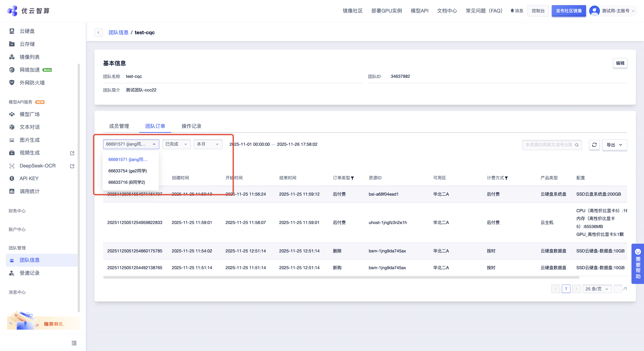Switch to the 操作记录 tab
The image size is (644, 351).
pos(191,126)
